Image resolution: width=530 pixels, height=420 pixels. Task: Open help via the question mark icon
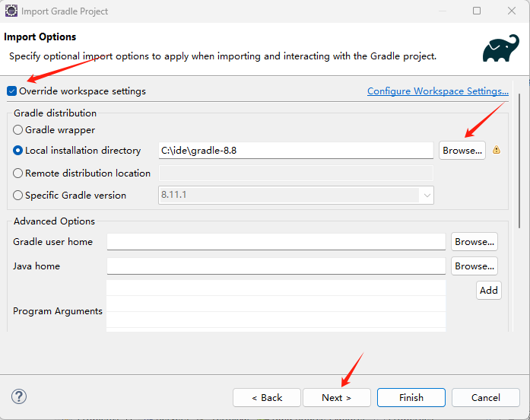pyautogui.click(x=19, y=396)
